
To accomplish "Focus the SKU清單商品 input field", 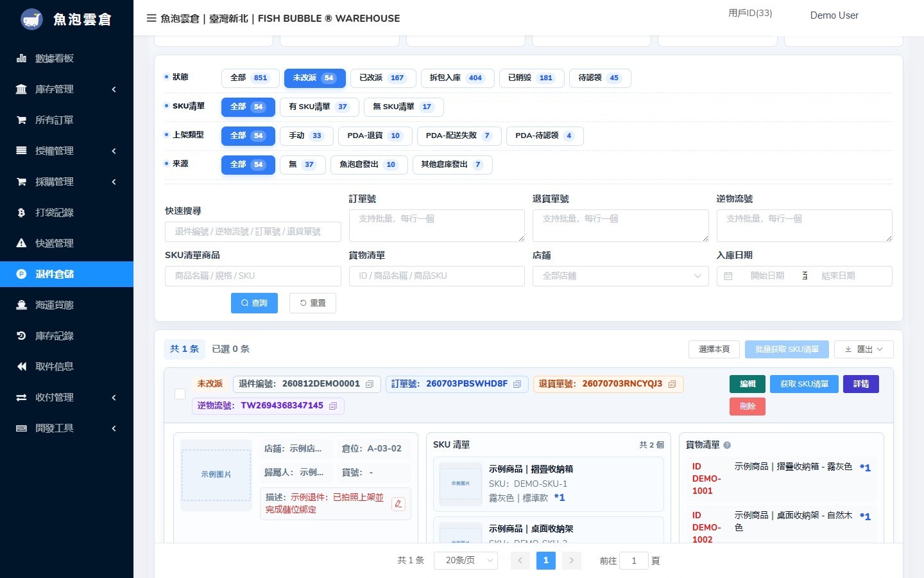I will (x=253, y=276).
